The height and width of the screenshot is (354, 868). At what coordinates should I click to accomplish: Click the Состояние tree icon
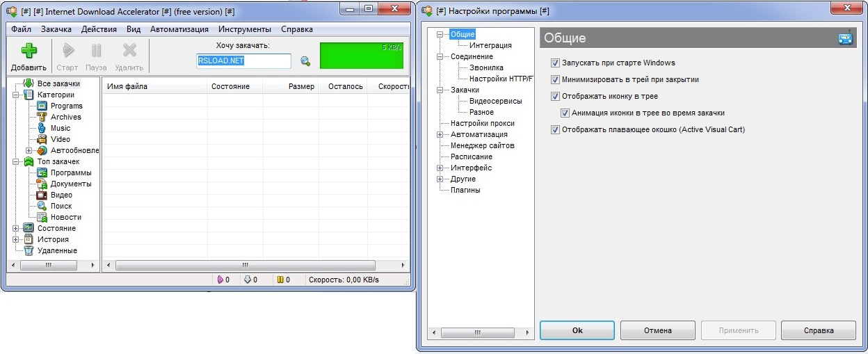(x=29, y=228)
